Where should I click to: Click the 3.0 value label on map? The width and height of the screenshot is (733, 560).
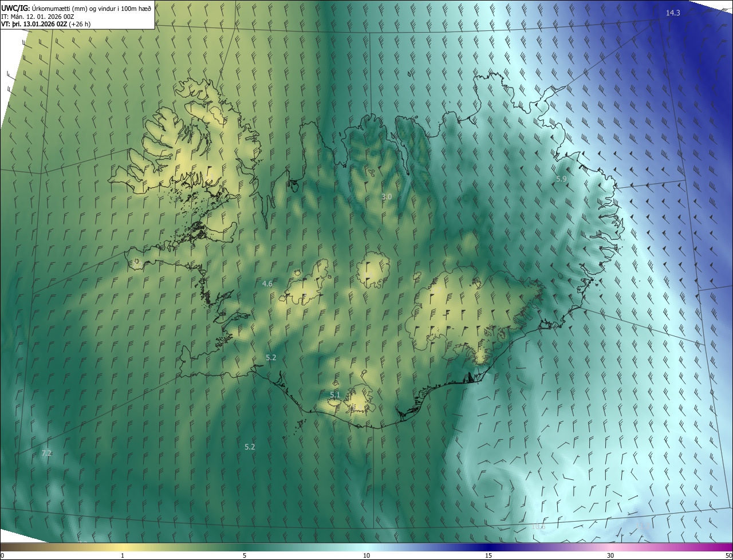pos(387,197)
